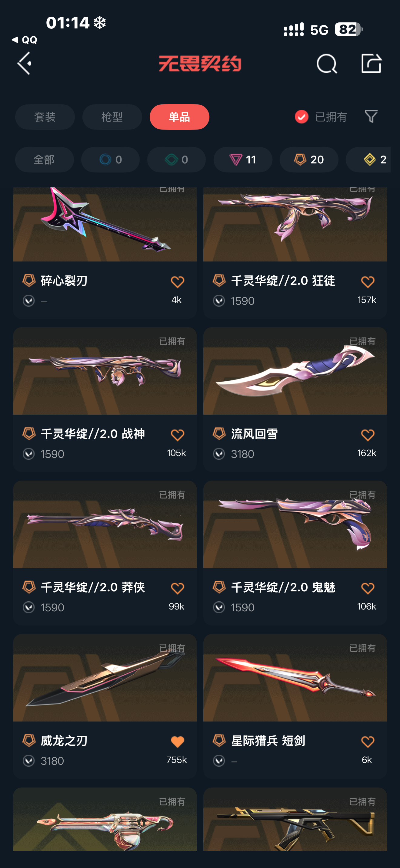Image resolution: width=400 pixels, height=868 pixels.
Task: Tap the share icon
Action: [x=371, y=63]
